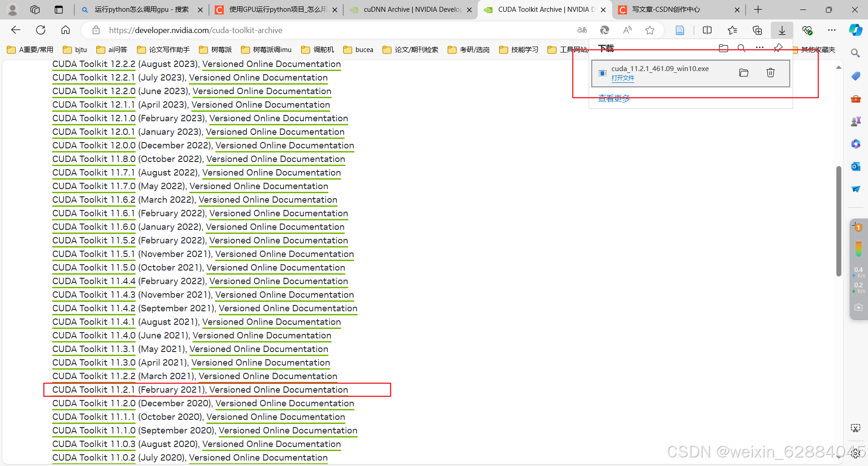The width and height of the screenshot is (868, 466).
Task: Open CUDA Toolkit 11.7.0 link
Action: click(94, 186)
